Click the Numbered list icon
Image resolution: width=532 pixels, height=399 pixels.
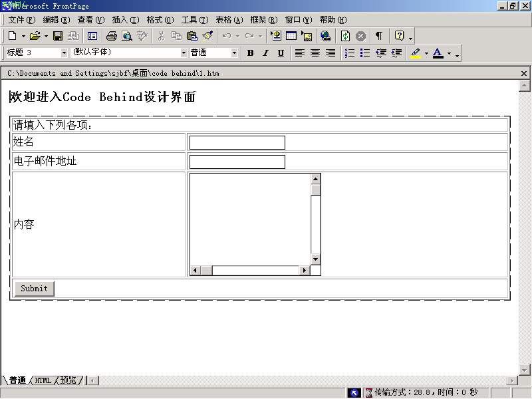click(x=350, y=53)
